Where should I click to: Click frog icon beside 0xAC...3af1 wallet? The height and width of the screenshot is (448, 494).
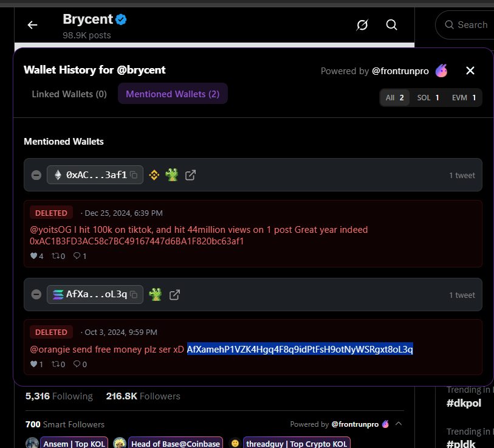click(172, 174)
